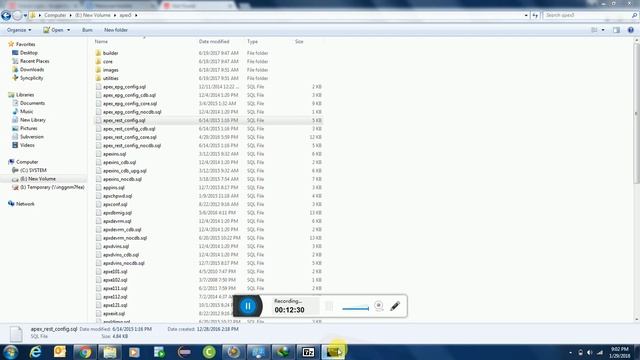Select the Computer breadcrumb in the address bar

tap(55, 15)
